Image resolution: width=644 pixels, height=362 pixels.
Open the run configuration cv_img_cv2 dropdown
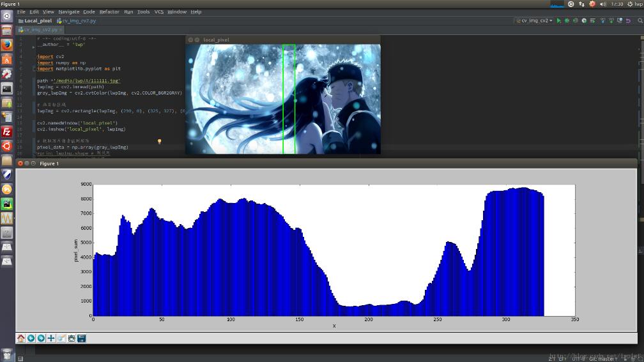point(534,20)
